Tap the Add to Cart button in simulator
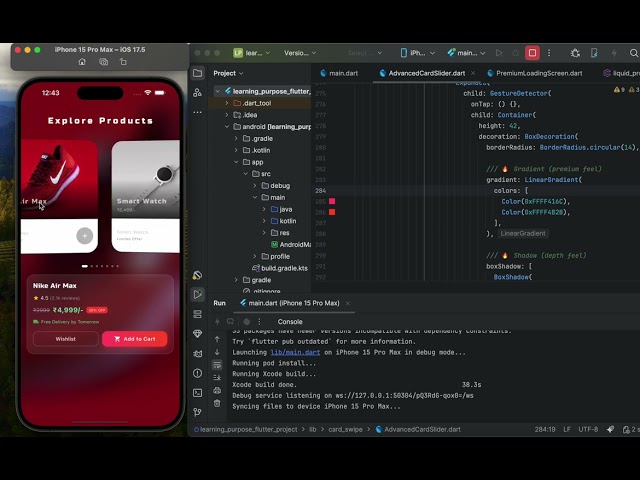The image size is (640, 480). point(135,339)
